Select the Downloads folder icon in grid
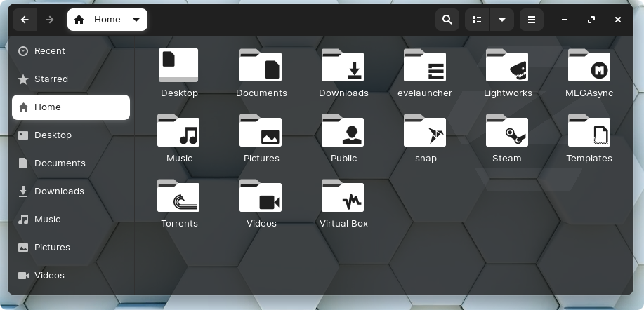The width and height of the screenshot is (644, 310). (x=343, y=65)
